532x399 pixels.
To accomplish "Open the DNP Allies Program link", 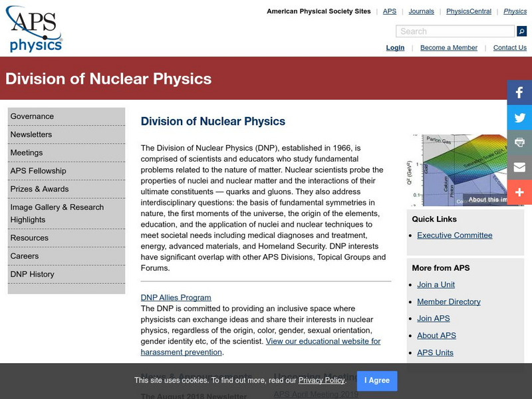I will [176, 298].
